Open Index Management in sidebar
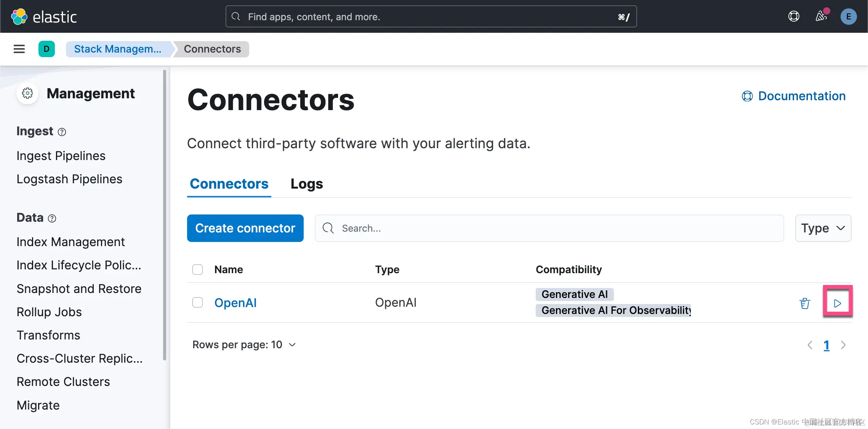868x429 pixels. pos(70,242)
